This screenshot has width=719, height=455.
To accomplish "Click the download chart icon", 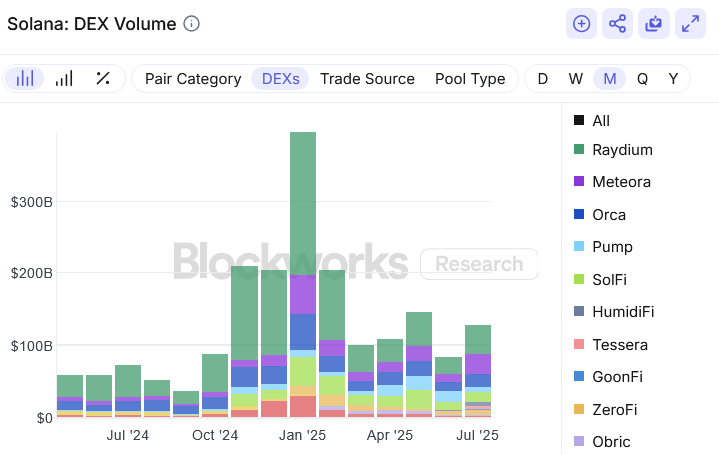I will pyautogui.click(x=653, y=24).
